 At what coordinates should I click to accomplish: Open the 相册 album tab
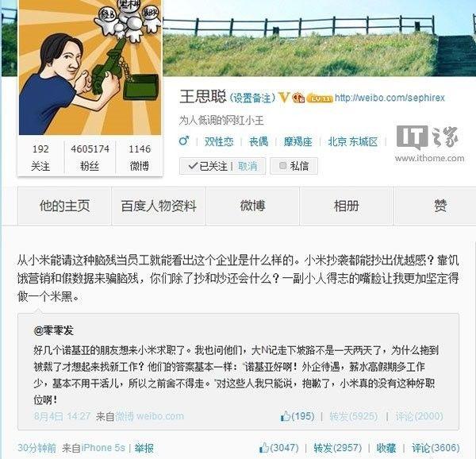pos(347,206)
